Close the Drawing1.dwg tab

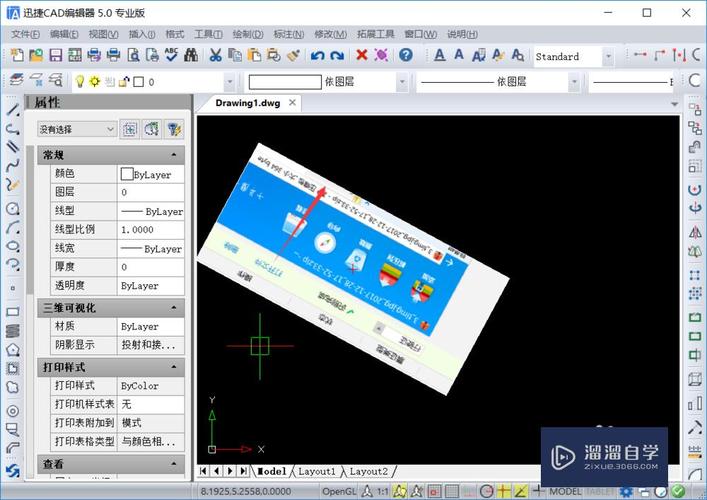click(293, 102)
